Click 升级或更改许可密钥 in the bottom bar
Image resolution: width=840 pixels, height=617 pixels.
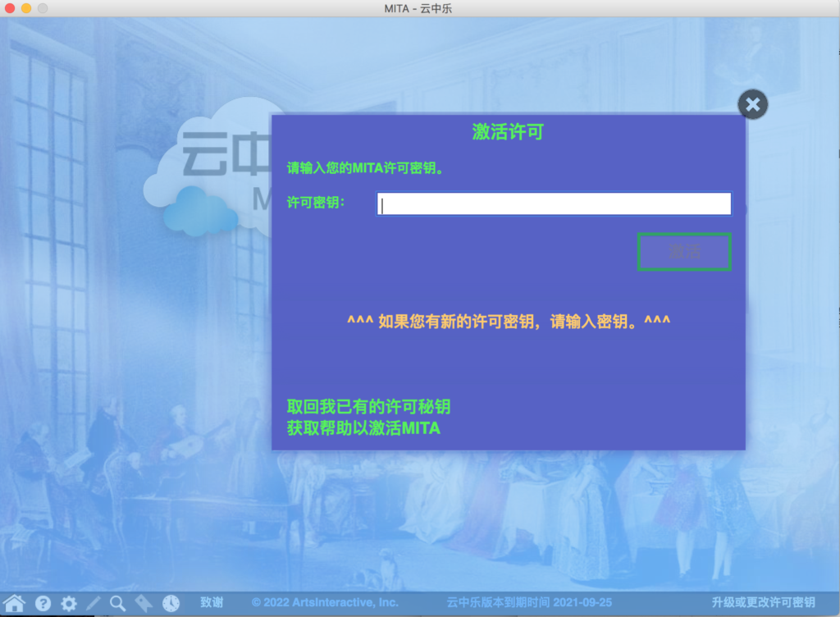763,603
